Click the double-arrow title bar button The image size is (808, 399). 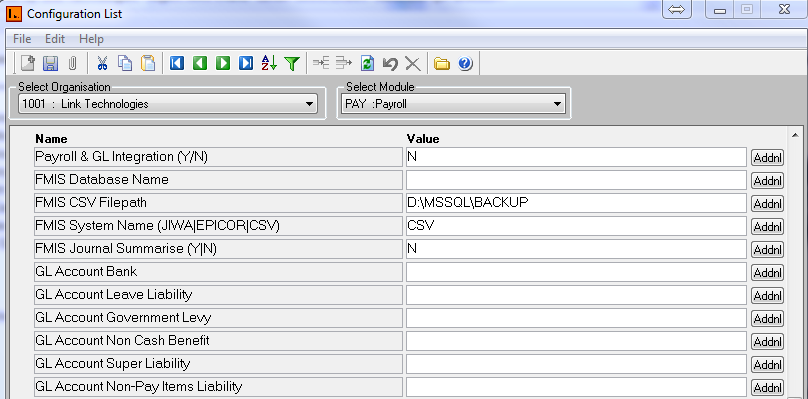677,10
